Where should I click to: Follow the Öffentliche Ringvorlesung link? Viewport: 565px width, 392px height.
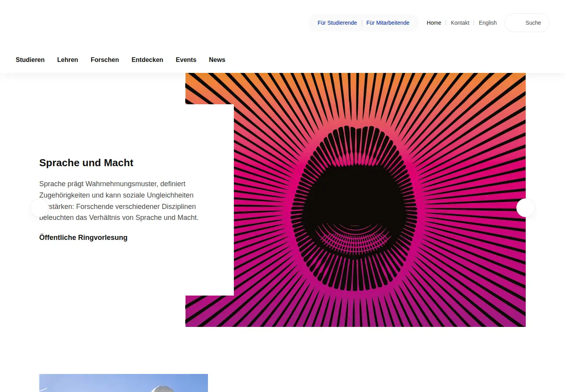click(x=83, y=238)
